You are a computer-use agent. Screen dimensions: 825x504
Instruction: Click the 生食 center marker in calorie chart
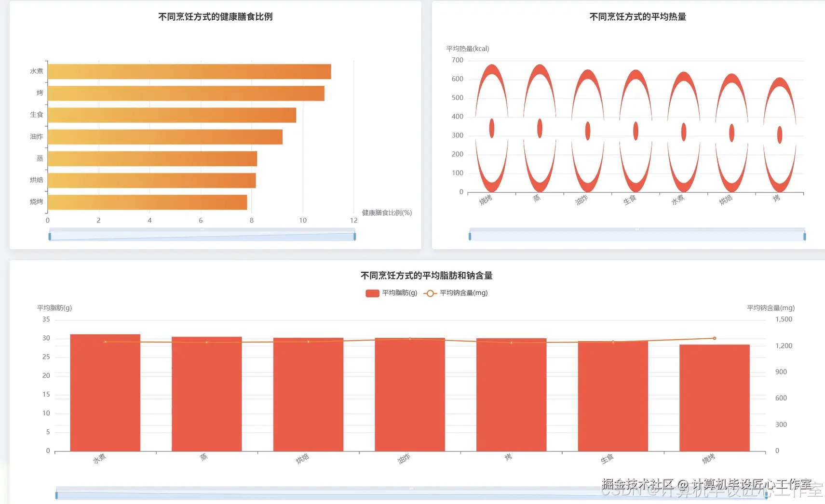click(636, 131)
